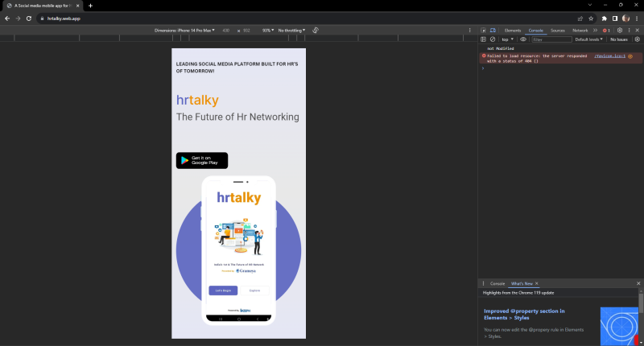Open console settings gear
Viewport: 644px width, 346px height.
(638, 39)
